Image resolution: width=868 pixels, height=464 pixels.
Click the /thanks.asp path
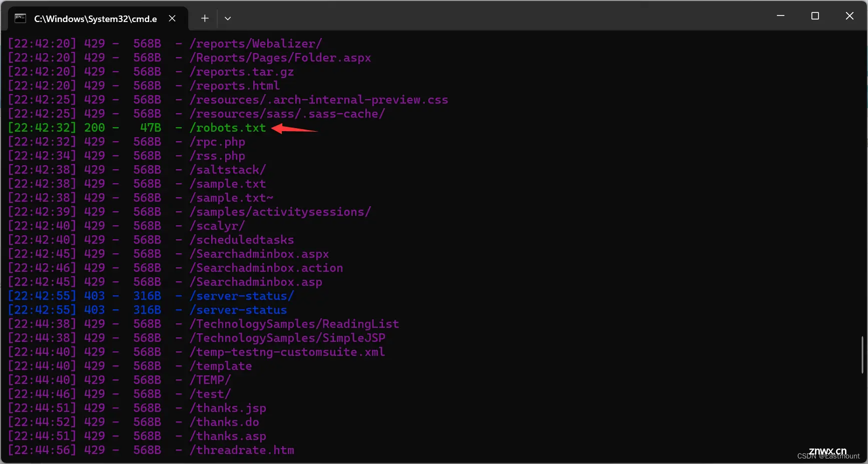(x=228, y=436)
